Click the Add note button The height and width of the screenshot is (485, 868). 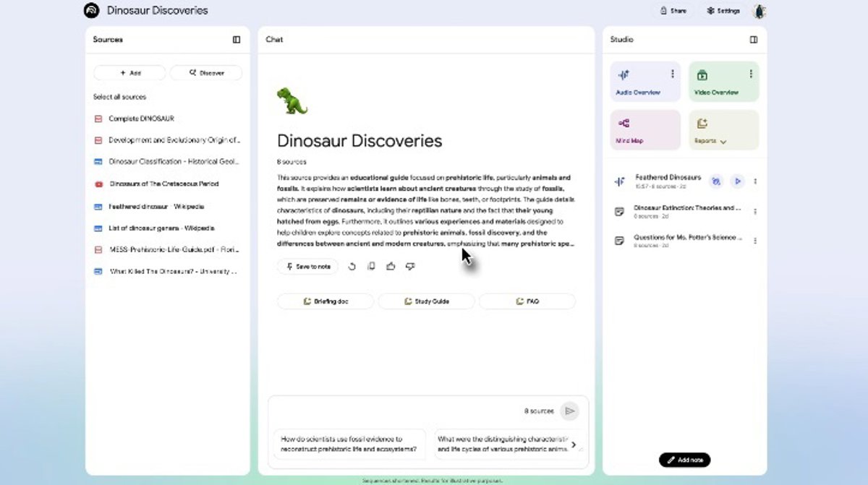[x=684, y=460]
